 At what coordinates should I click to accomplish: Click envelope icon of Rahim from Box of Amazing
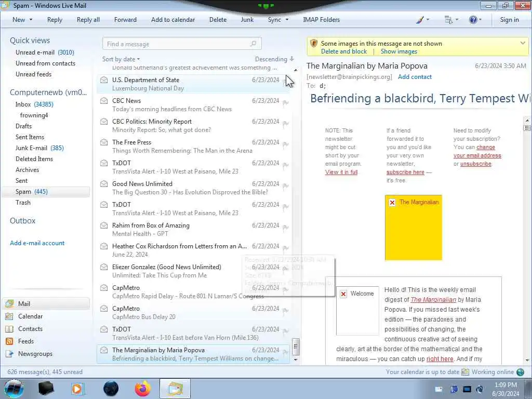point(104,225)
